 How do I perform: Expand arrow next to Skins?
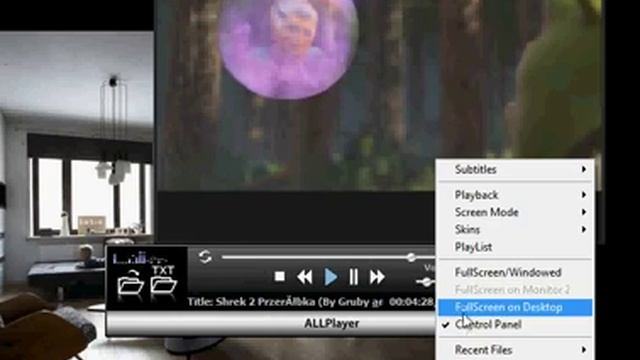tap(584, 229)
